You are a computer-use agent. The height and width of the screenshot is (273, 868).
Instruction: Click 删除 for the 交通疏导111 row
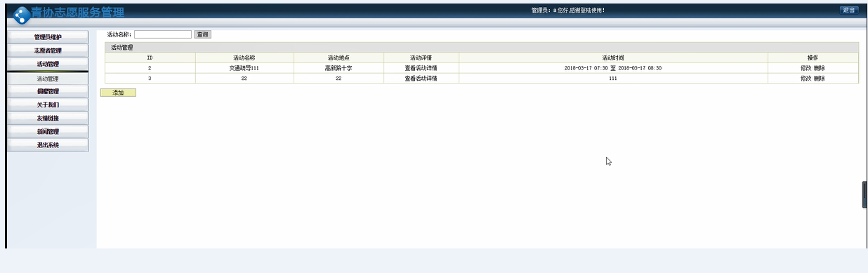tap(820, 68)
